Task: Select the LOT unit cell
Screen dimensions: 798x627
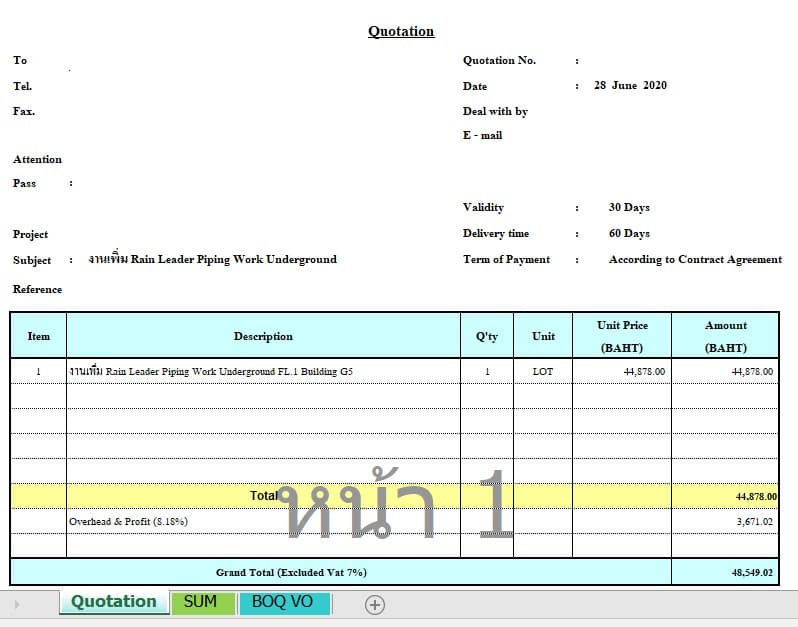Action: [543, 371]
